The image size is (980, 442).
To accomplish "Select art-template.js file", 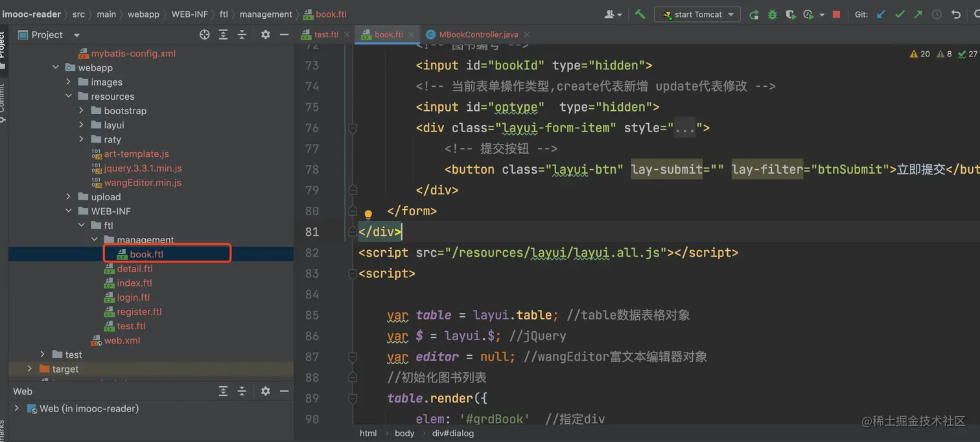I will [136, 154].
